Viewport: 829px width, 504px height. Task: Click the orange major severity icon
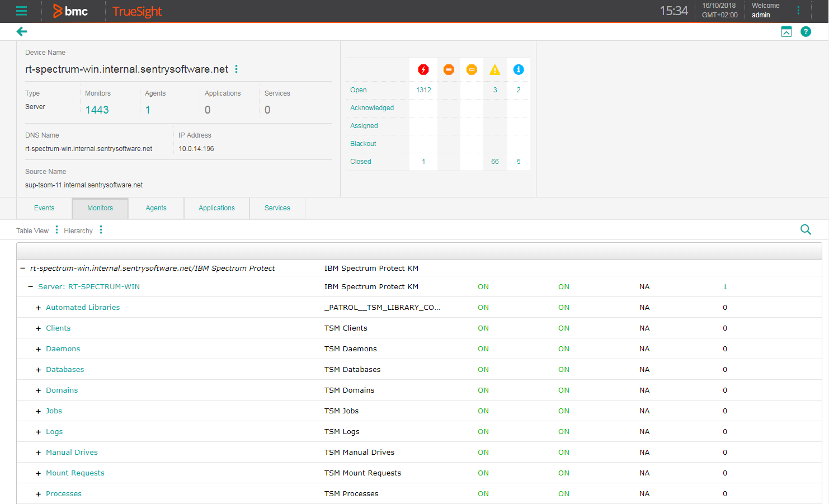[x=449, y=69]
